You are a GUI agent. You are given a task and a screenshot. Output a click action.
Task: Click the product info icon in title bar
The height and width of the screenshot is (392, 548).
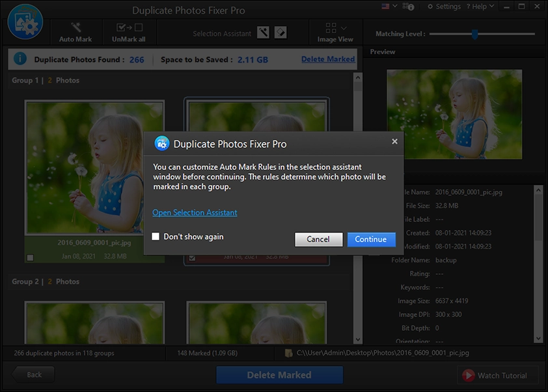[x=408, y=7]
